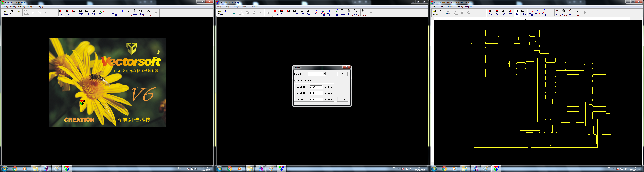Select Bottom view in lcd fablab.nc window
The image size is (644, 172).
click(x=523, y=12)
